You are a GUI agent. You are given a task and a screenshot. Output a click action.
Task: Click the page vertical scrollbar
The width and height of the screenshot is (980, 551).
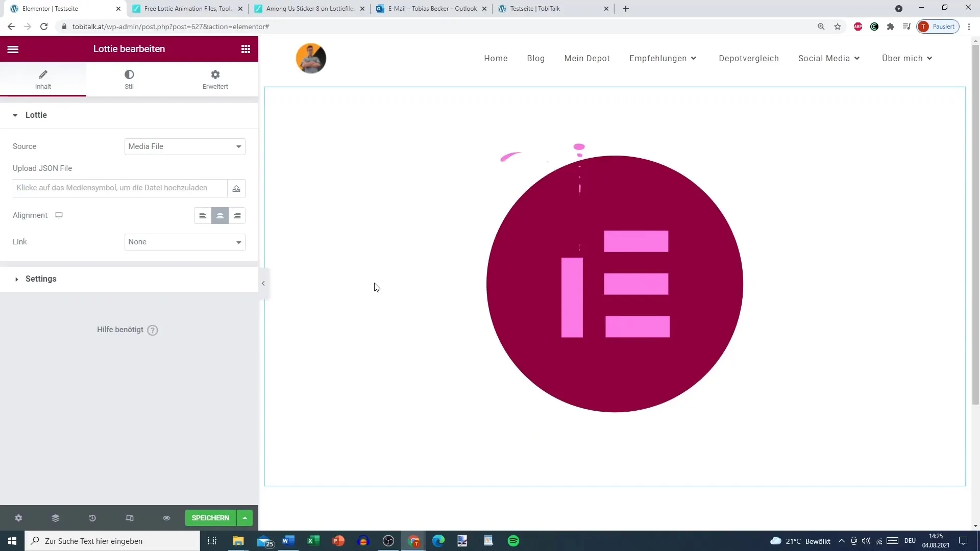(975, 224)
